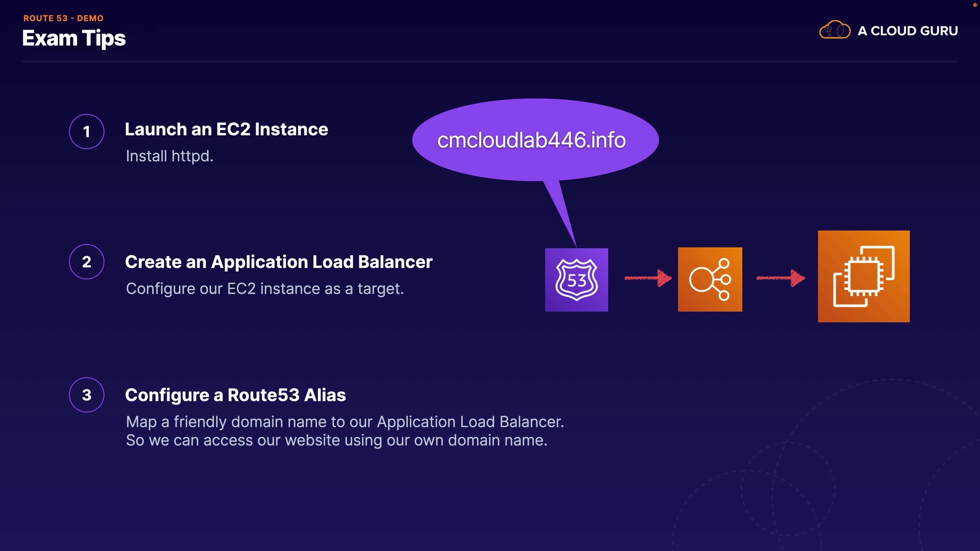Click the Exam Tips slide title
Viewport: 980px width, 551px height.
click(74, 39)
